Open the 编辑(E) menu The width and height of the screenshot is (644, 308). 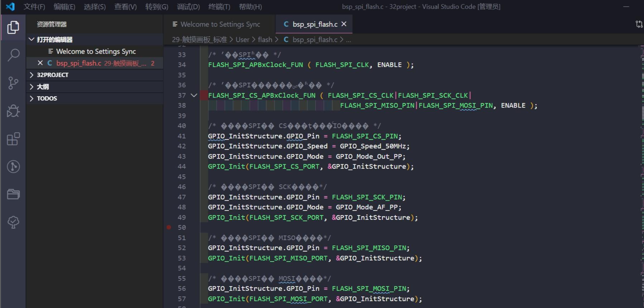(x=64, y=7)
